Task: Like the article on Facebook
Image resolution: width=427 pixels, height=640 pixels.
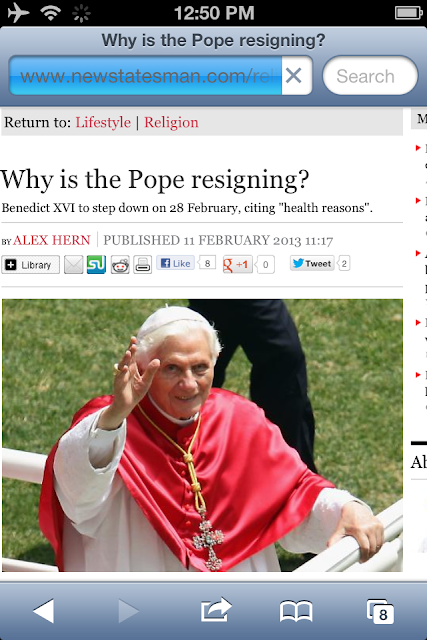Action: [x=176, y=263]
